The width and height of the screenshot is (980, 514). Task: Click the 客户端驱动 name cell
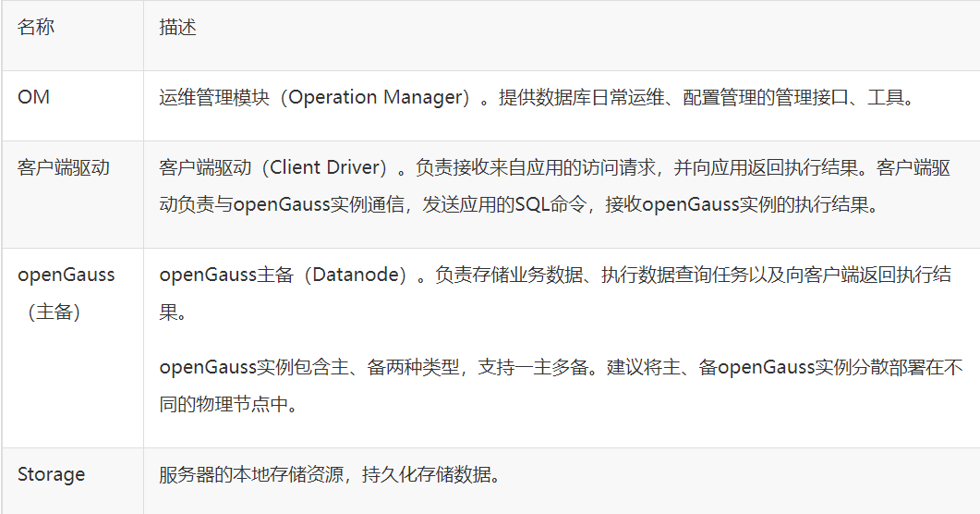[64, 167]
